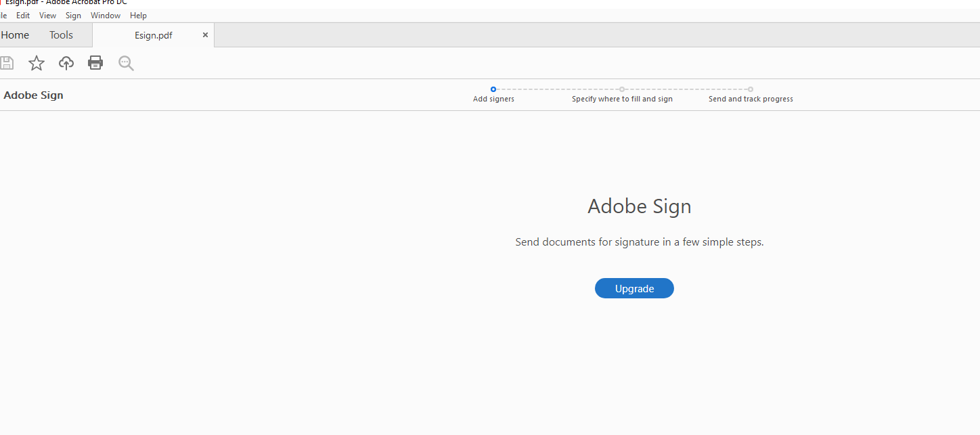Select the active Add signers radio indicator
The height and width of the screenshot is (435, 980).
pyautogui.click(x=493, y=89)
